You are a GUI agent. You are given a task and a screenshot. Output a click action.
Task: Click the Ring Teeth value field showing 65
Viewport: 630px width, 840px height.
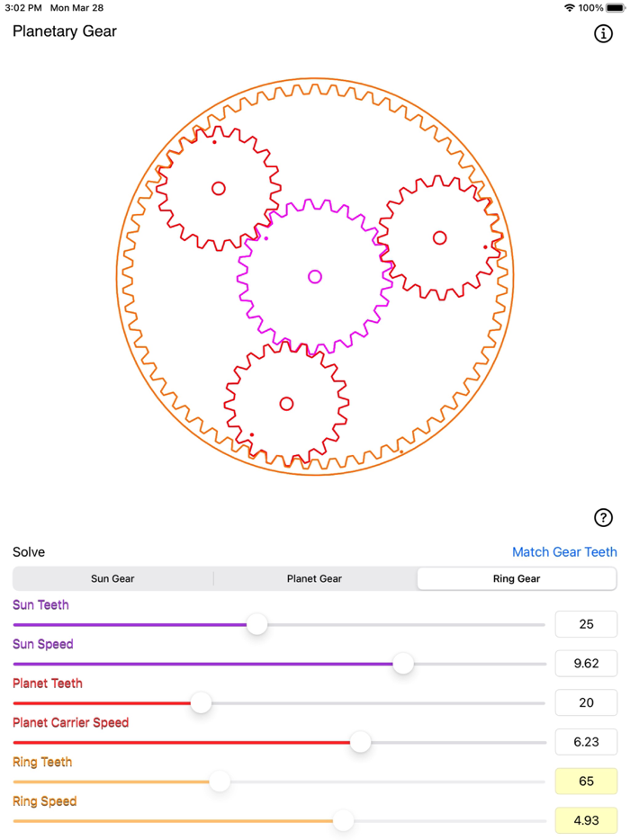[586, 781]
